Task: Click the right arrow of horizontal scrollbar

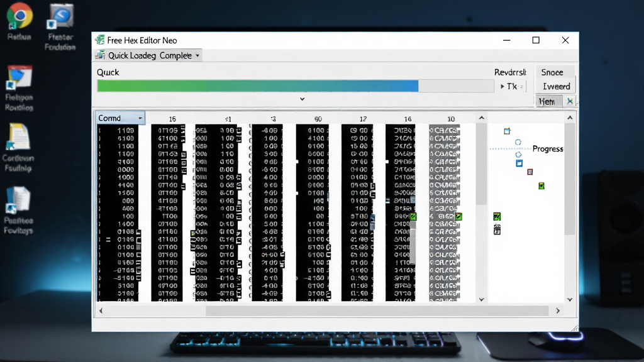Action: 558,310
